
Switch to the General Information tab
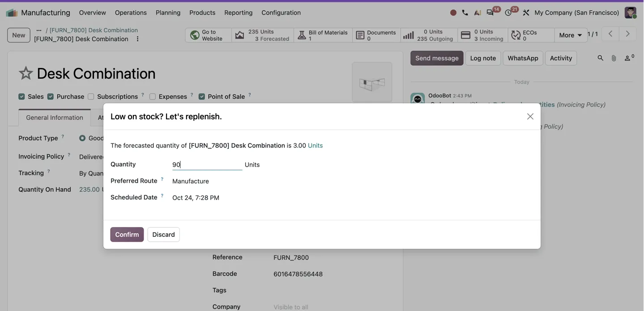(x=55, y=118)
